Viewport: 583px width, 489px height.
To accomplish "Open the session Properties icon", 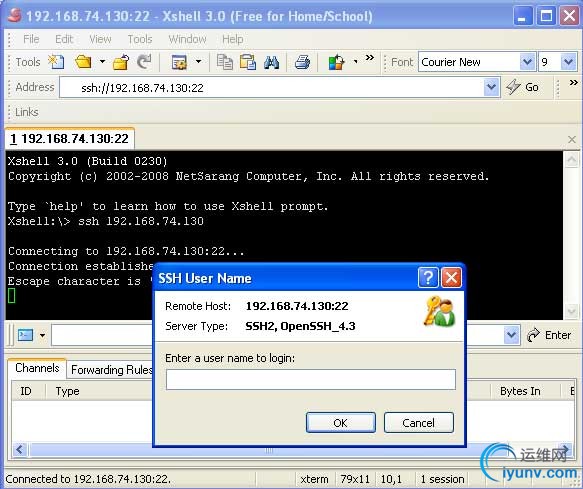I will tap(179, 62).
